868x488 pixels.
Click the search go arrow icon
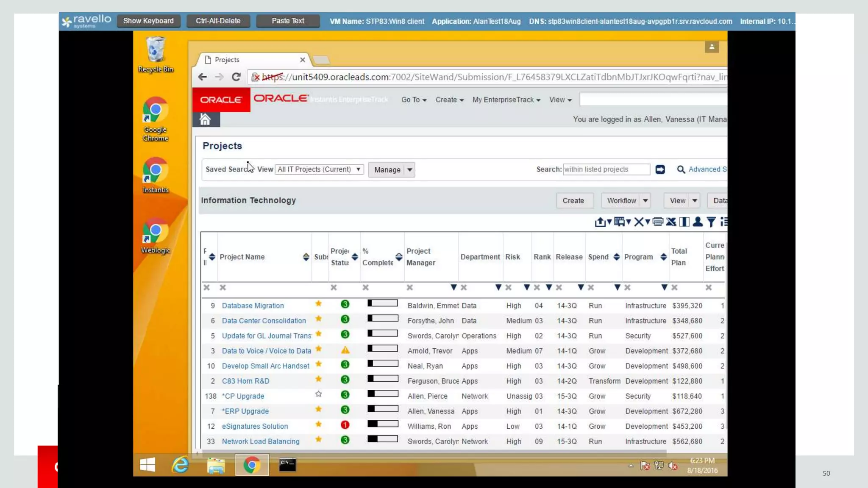(660, 169)
